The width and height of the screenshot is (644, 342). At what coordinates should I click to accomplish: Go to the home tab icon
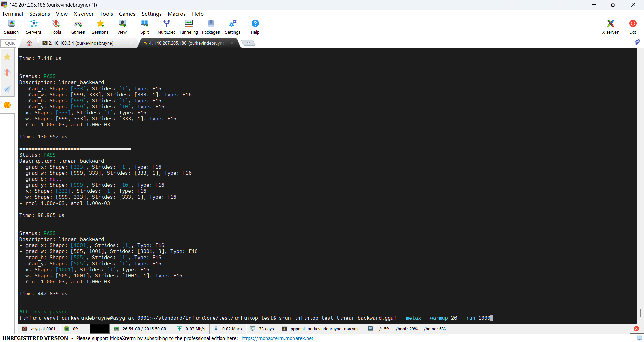[29, 43]
